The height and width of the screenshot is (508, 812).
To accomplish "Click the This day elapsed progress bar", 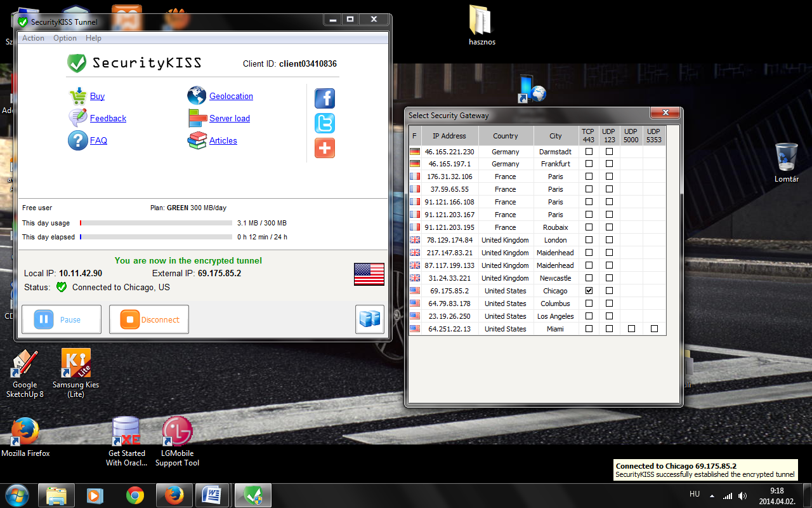I will pyautogui.click(x=156, y=237).
